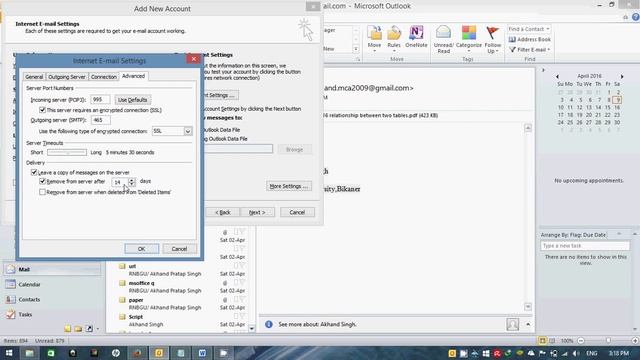Click the Find a Contact box

click(x=529, y=29)
